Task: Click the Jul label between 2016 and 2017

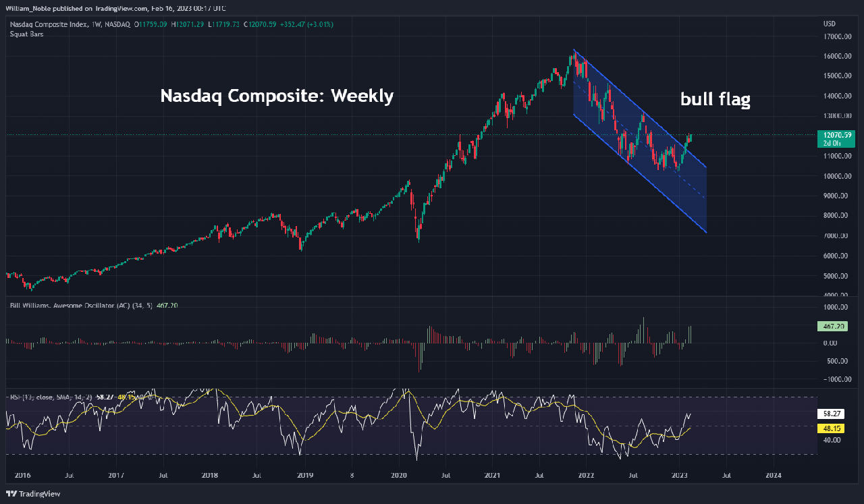Action: pos(69,475)
